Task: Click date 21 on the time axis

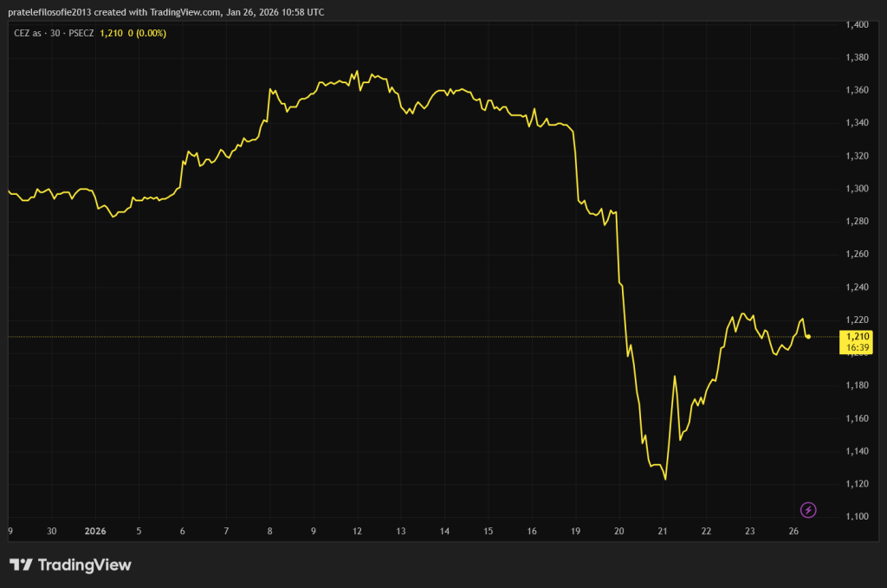Action: coord(663,532)
